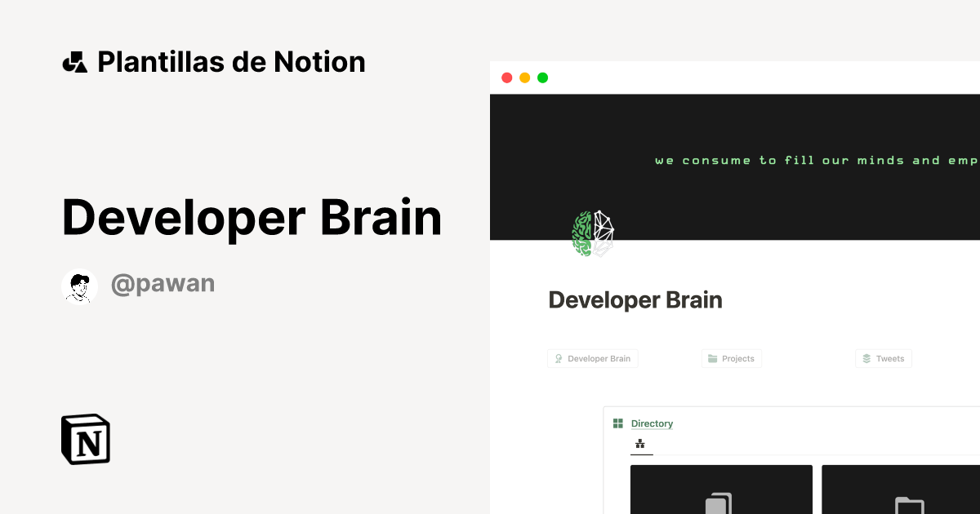Select the hierarchy view icon under Directory
This screenshot has height=514, width=980.
tap(639, 444)
